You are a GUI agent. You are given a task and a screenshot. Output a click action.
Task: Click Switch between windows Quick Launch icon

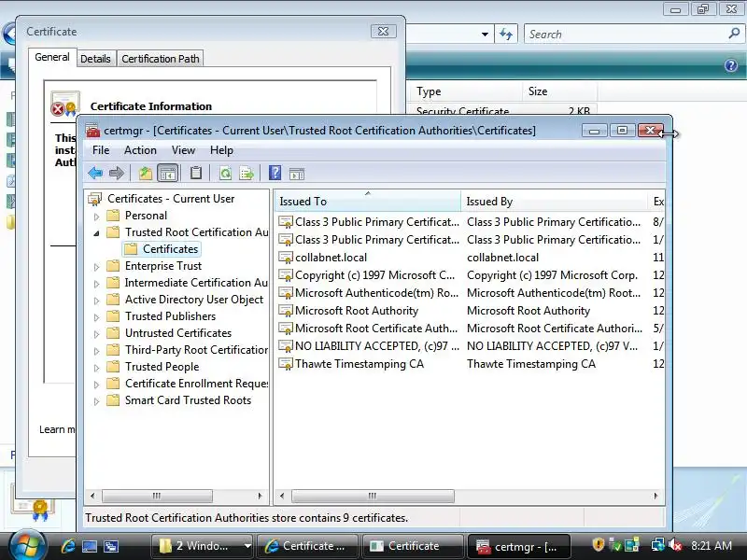(x=111, y=546)
